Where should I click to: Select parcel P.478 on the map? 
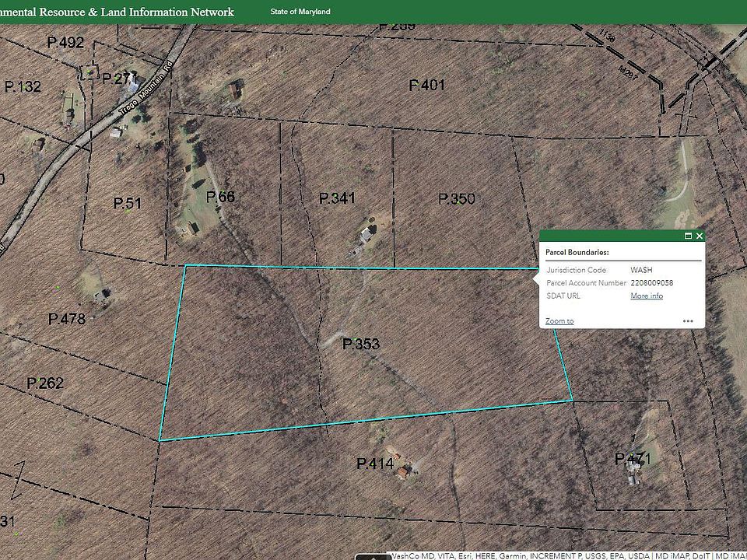(66, 318)
